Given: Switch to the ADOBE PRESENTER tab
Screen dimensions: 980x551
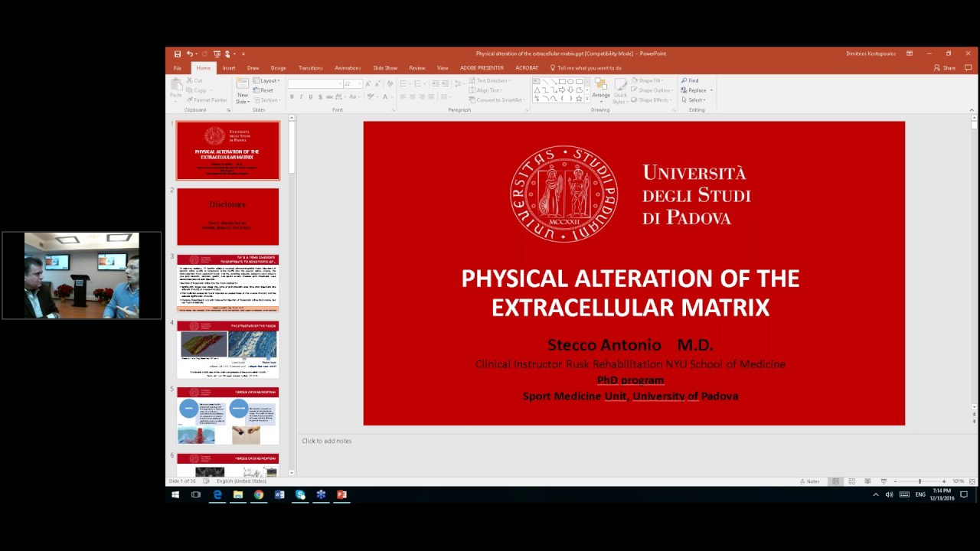Looking at the screenshot, I should (482, 68).
